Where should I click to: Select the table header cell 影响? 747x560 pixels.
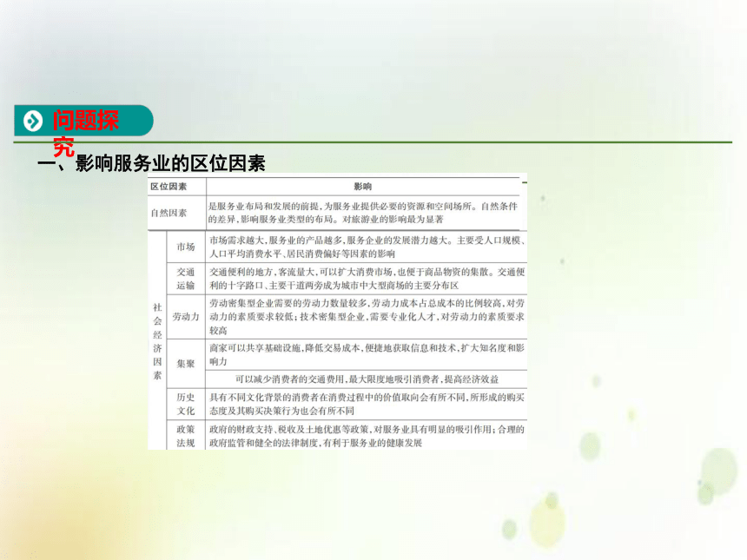362,187
